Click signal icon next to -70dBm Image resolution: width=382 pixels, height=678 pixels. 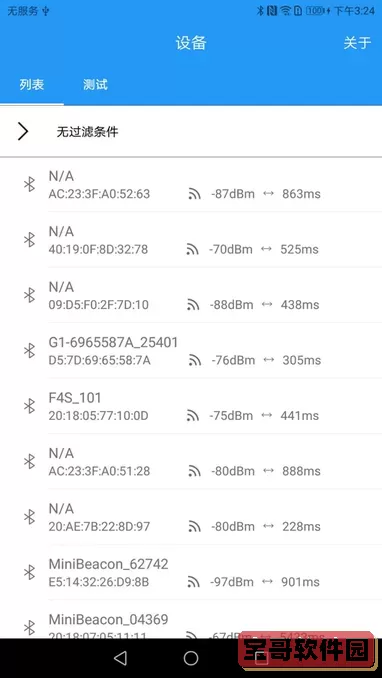(x=193, y=249)
